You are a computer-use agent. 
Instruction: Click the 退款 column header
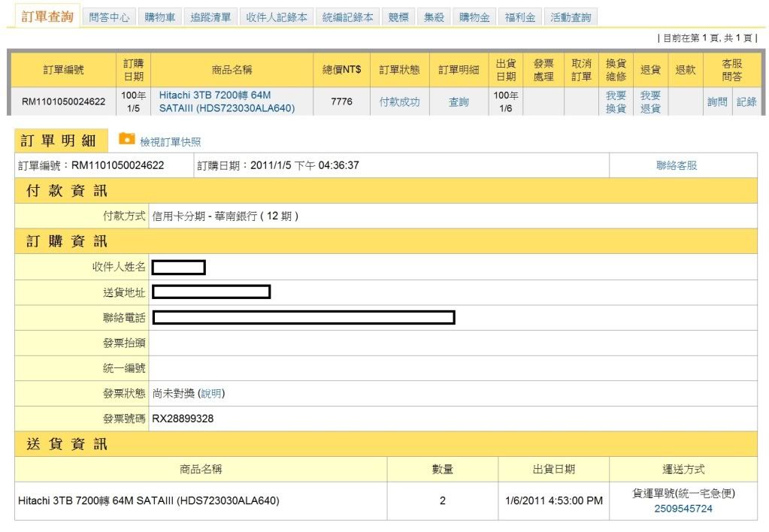tap(685, 70)
